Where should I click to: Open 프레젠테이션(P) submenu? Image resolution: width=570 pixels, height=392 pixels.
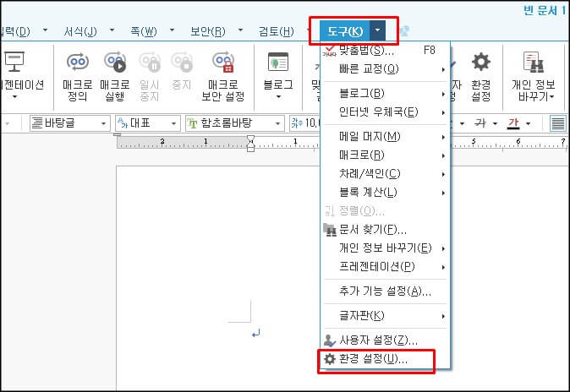386,267
